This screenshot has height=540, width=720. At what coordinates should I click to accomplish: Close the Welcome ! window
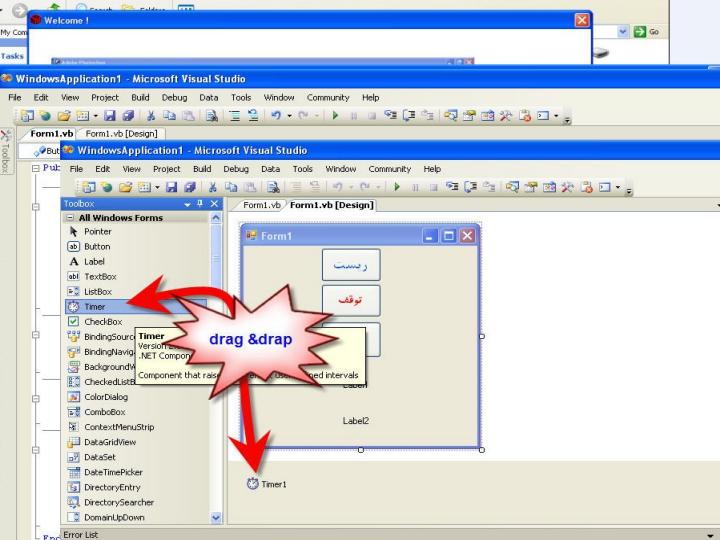[x=582, y=20]
